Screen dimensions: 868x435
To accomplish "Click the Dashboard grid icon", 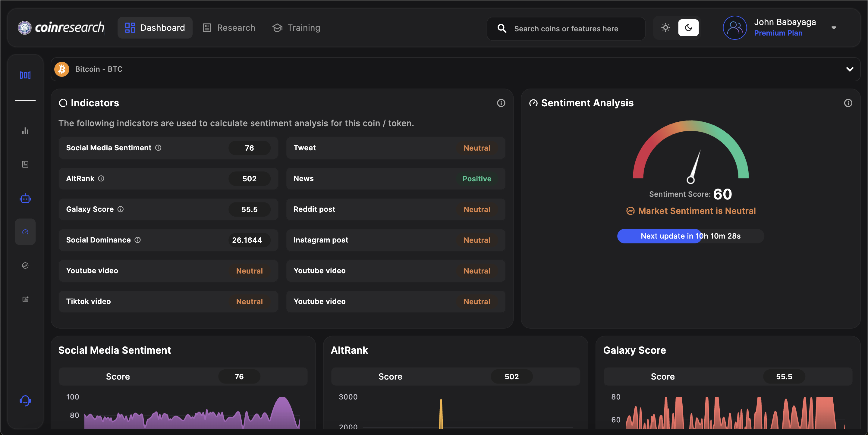I will 130,28.
